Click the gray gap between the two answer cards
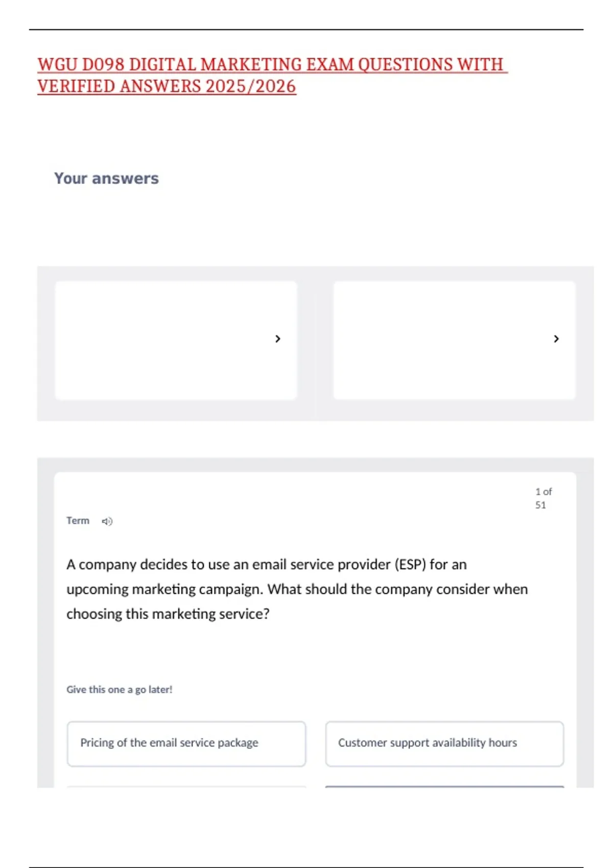This screenshot has height=868, width=613. [x=315, y=340]
